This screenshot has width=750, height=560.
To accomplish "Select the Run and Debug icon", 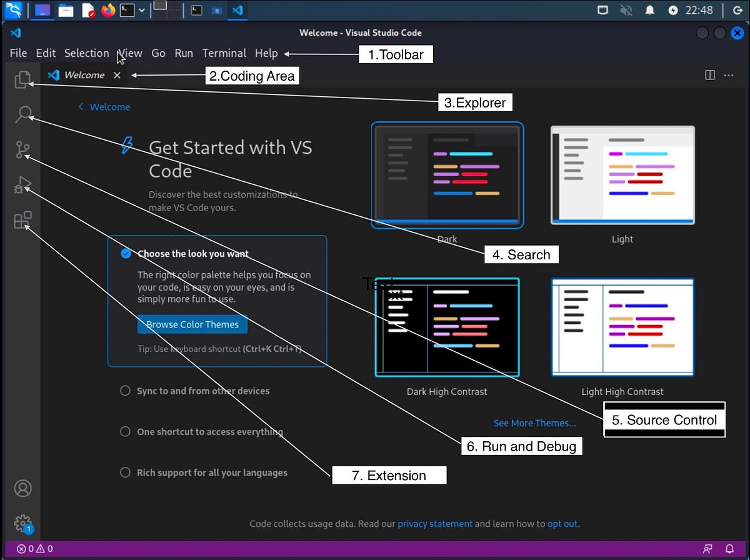I will click(x=22, y=184).
